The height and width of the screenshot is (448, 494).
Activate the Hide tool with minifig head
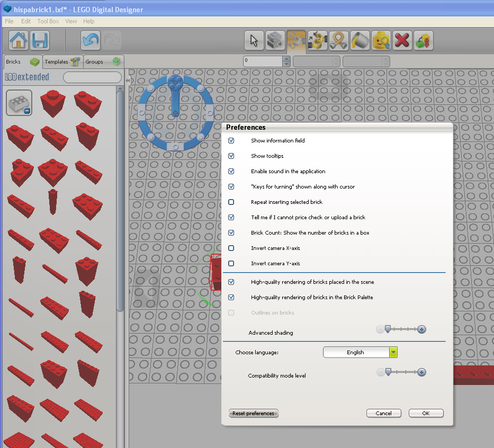(x=381, y=40)
